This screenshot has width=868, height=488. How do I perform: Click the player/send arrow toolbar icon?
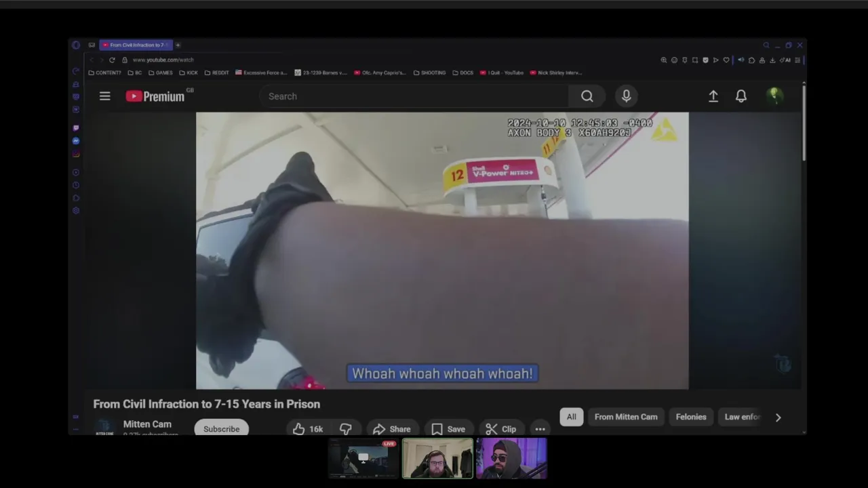[716, 60]
